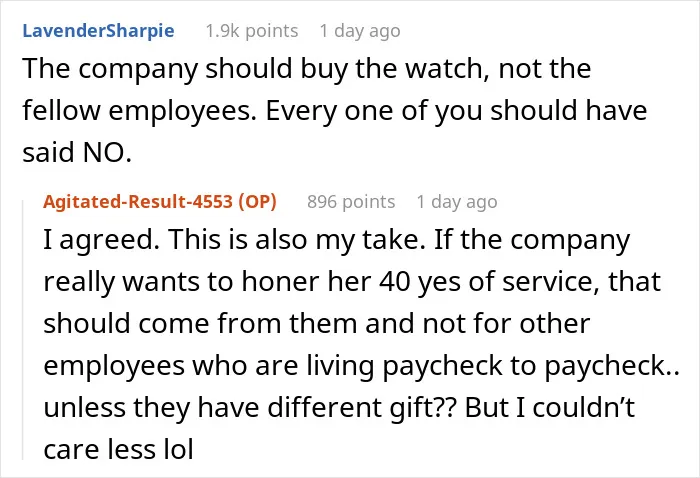Click the 'fellow employees. Every one of you' line

coord(334,110)
